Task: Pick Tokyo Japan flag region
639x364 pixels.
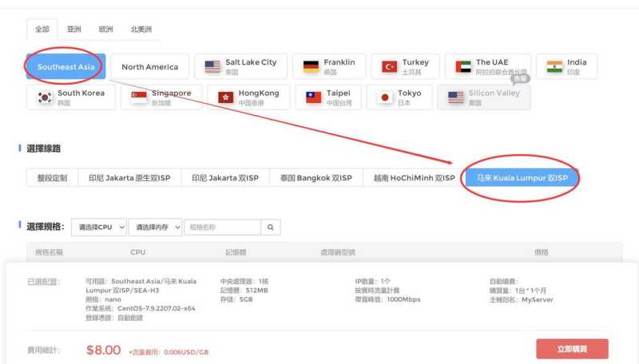Action: coord(401,97)
